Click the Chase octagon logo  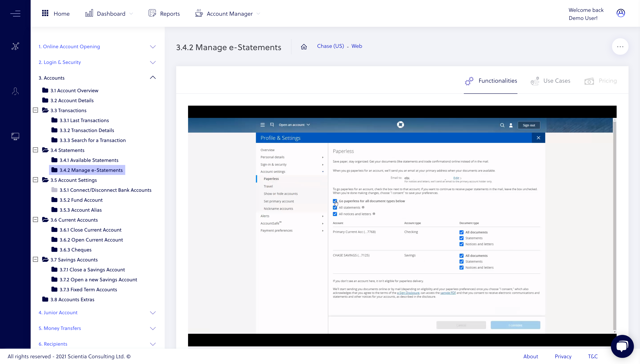click(x=400, y=125)
